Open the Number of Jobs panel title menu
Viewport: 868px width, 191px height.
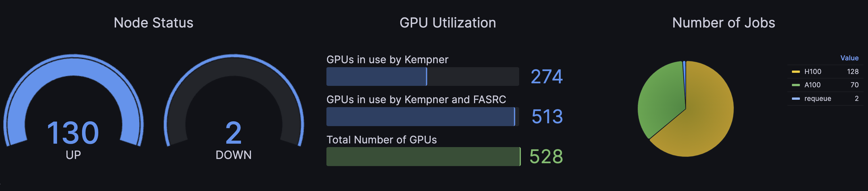pyautogui.click(x=724, y=23)
